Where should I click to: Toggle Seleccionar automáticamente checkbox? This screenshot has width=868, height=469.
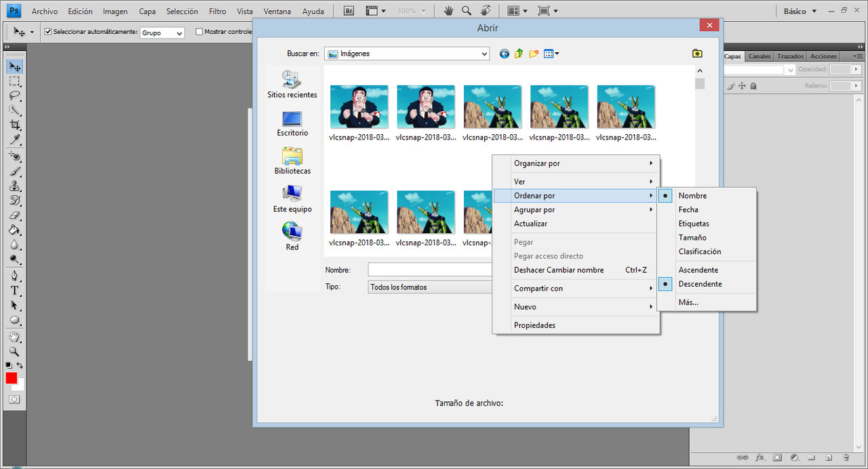click(x=48, y=31)
